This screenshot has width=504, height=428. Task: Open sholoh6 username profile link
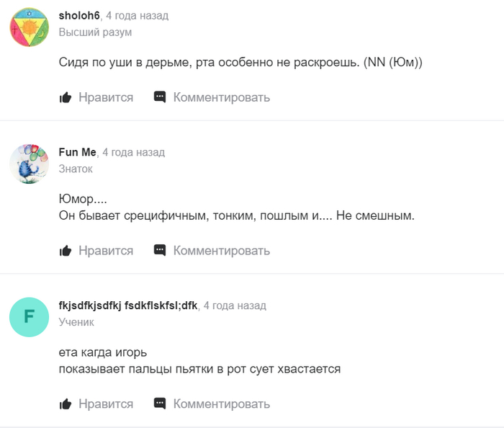point(79,15)
